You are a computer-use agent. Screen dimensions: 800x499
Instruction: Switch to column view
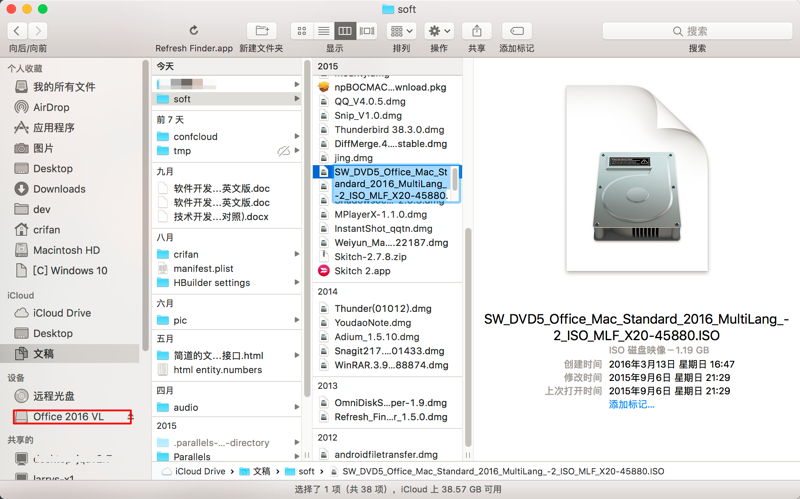pos(345,31)
